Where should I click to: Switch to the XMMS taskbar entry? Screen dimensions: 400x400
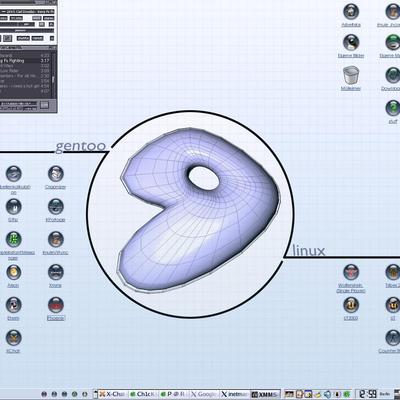(x=265, y=394)
